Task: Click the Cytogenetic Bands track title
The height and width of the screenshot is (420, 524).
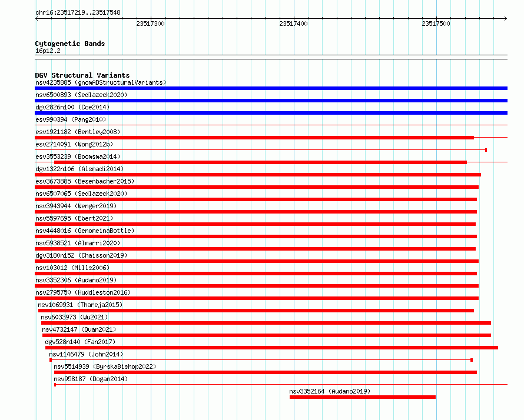Action: click(x=70, y=44)
